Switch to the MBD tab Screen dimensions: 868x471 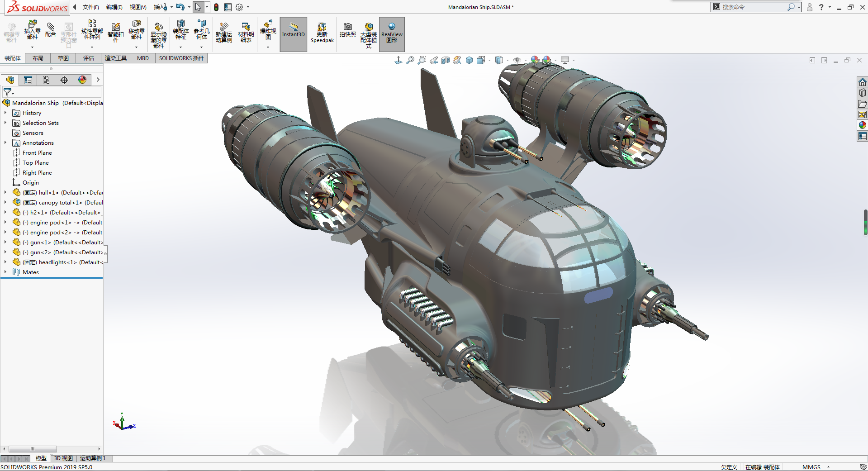point(143,58)
